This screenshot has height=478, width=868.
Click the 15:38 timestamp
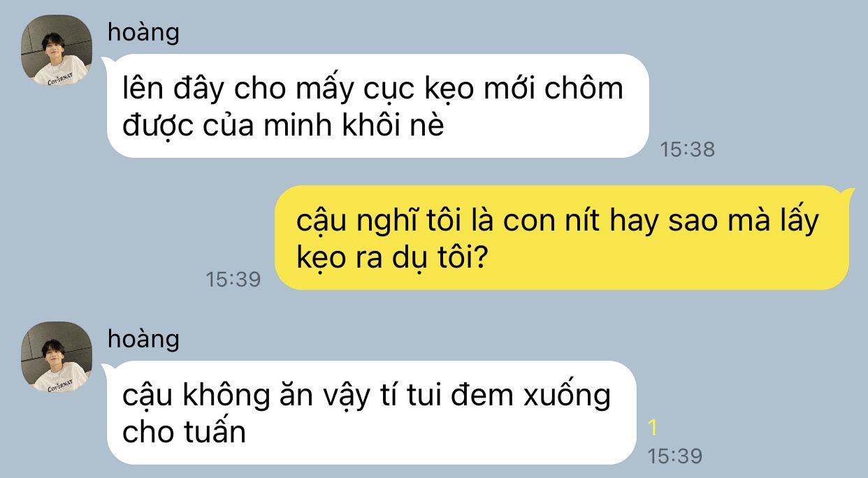pos(688,149)
